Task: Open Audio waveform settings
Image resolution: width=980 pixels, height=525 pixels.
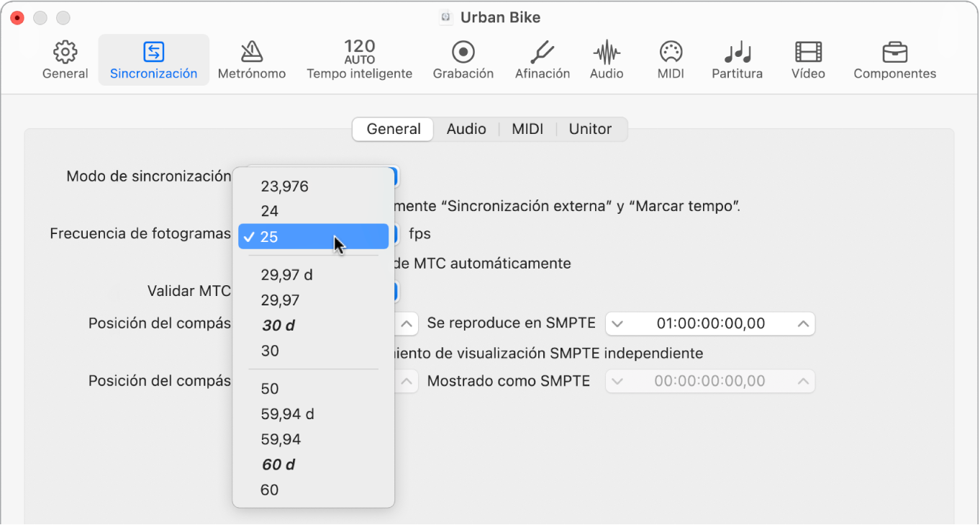Action: 607,60
